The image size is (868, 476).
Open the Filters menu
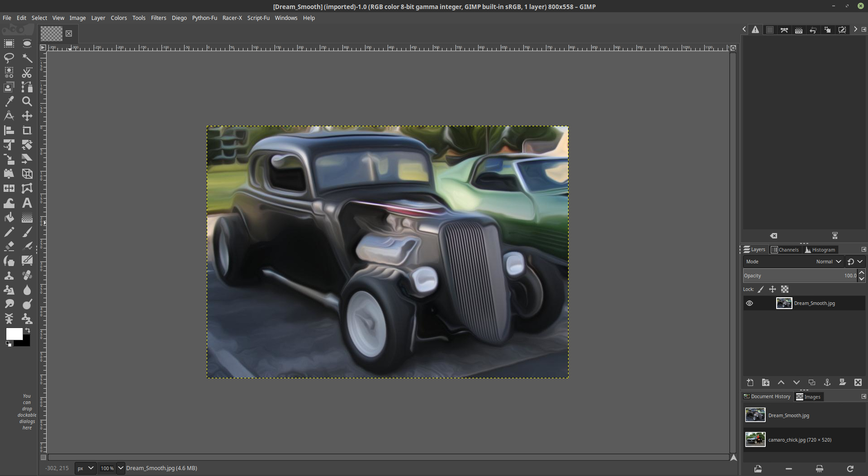158,18
